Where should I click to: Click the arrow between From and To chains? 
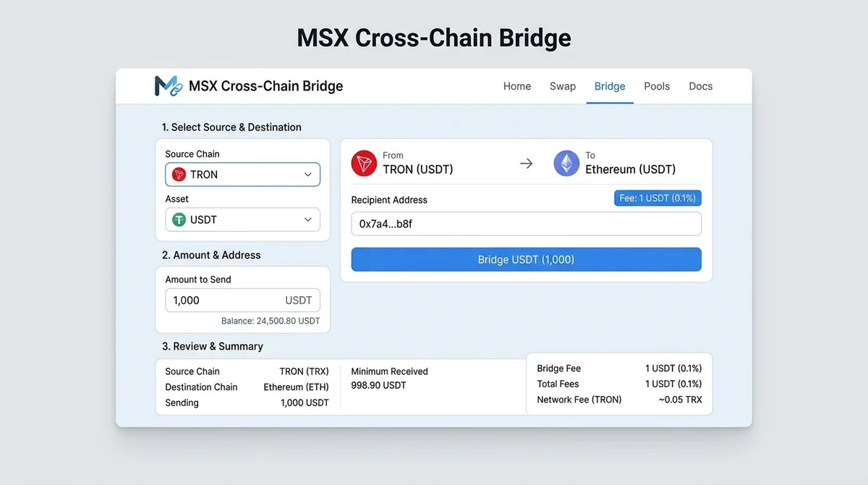tap(527, 164)
